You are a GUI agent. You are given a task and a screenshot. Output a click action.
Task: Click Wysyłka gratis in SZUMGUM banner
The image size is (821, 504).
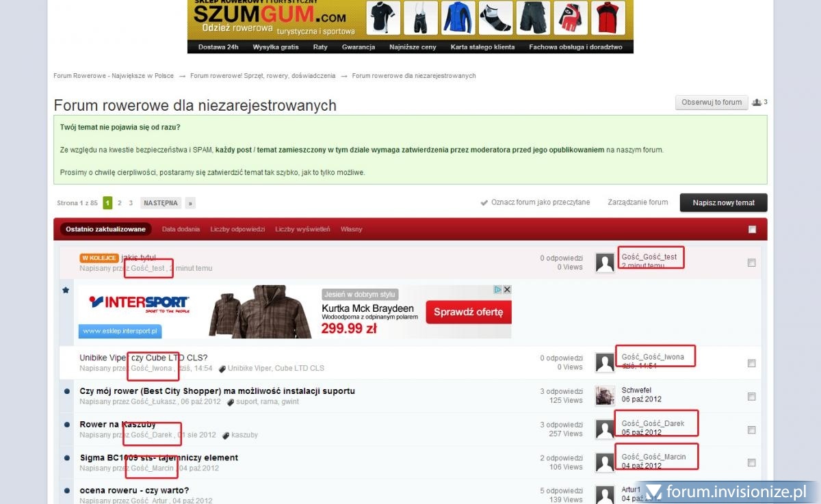pos(276,47)
